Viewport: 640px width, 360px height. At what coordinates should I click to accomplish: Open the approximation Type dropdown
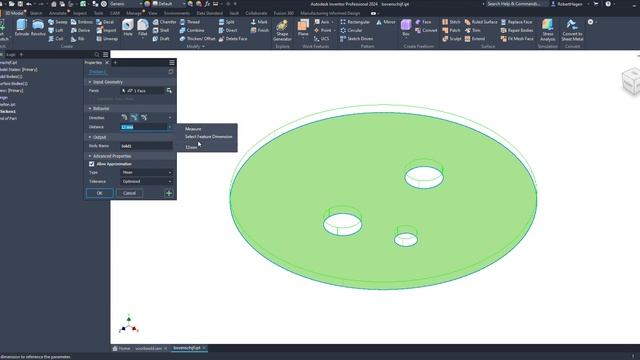pos(146,173)
